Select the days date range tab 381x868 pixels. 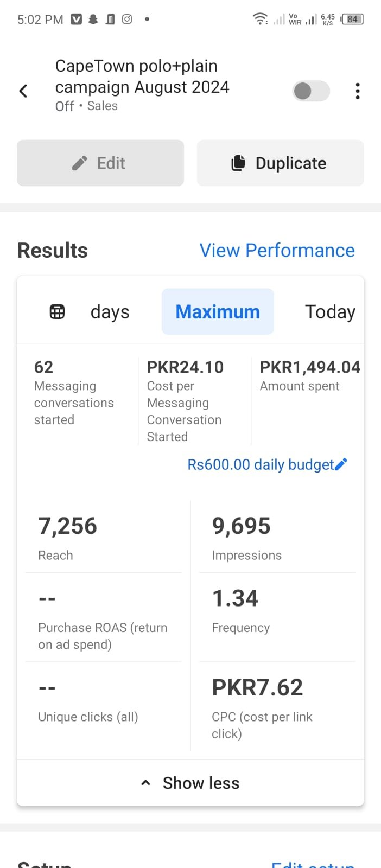coord(110,312)
